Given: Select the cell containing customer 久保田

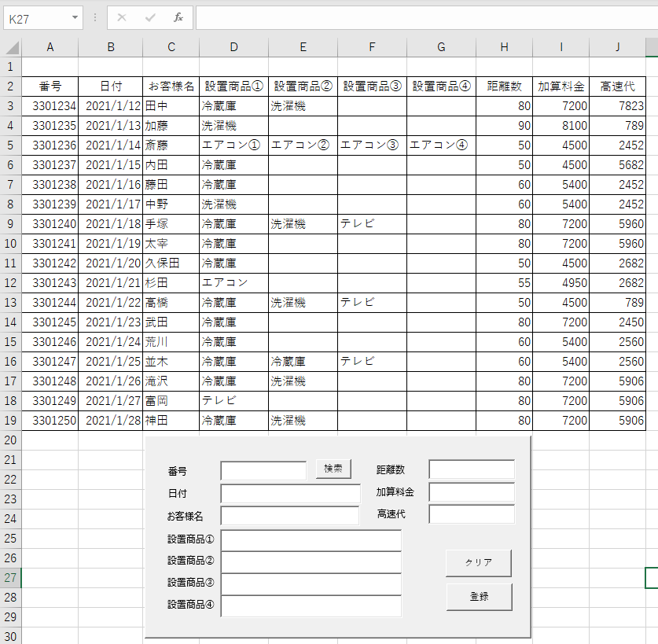Looking at the screenshot, I should (171, 263).
